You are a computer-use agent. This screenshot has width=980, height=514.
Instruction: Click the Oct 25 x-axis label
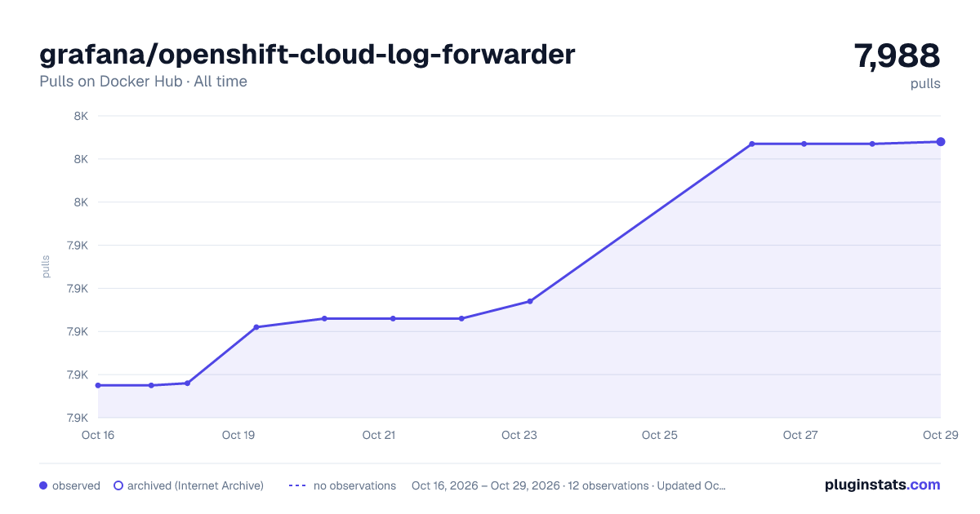tap(660, 435)
